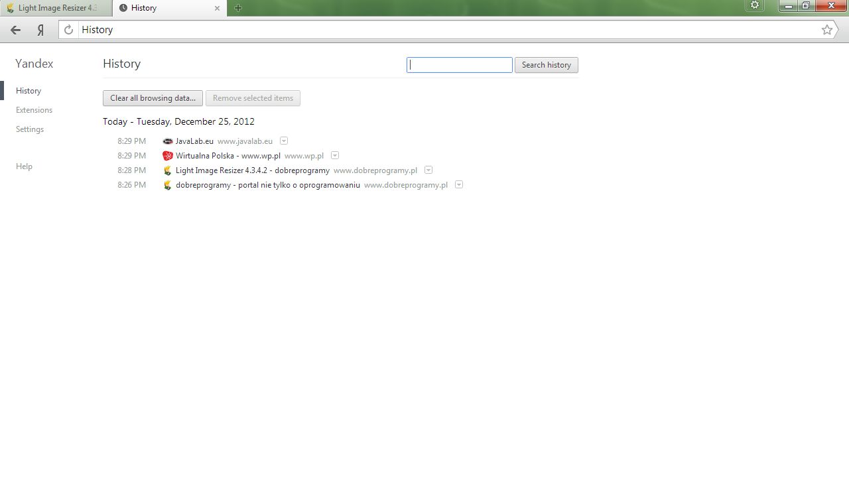Restore down the browser window
The image size is (849, 504).
pos(805,5)
